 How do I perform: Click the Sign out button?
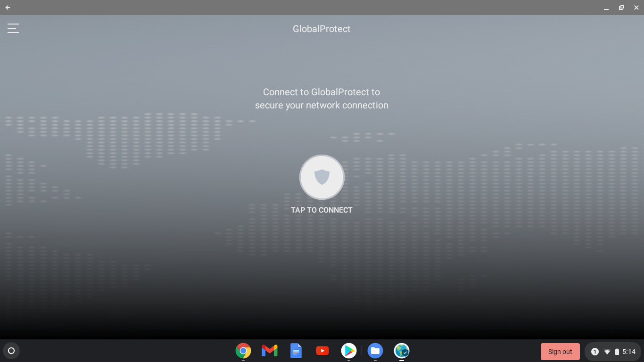pos(560,352)
